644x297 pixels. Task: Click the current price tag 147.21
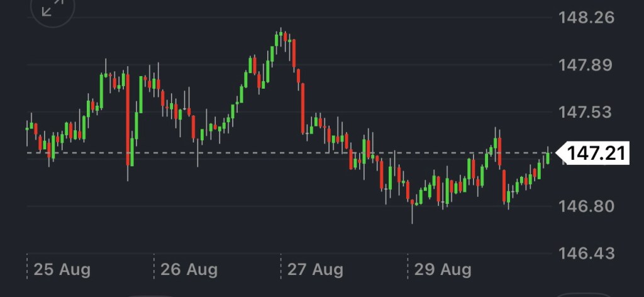pyautogui.click(x=597, y=152)
